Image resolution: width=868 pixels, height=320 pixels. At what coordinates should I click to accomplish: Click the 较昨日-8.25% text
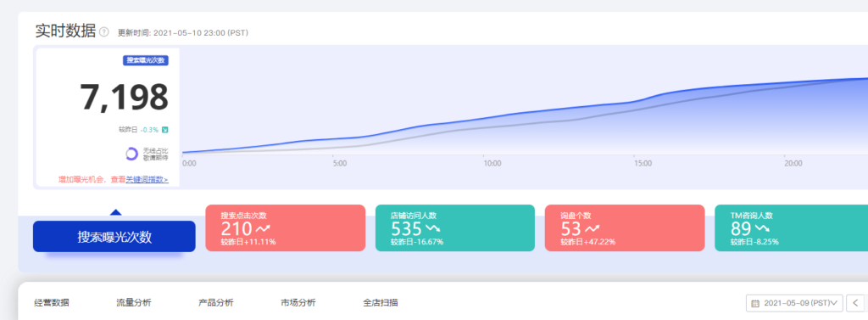(x=755, y=242)
